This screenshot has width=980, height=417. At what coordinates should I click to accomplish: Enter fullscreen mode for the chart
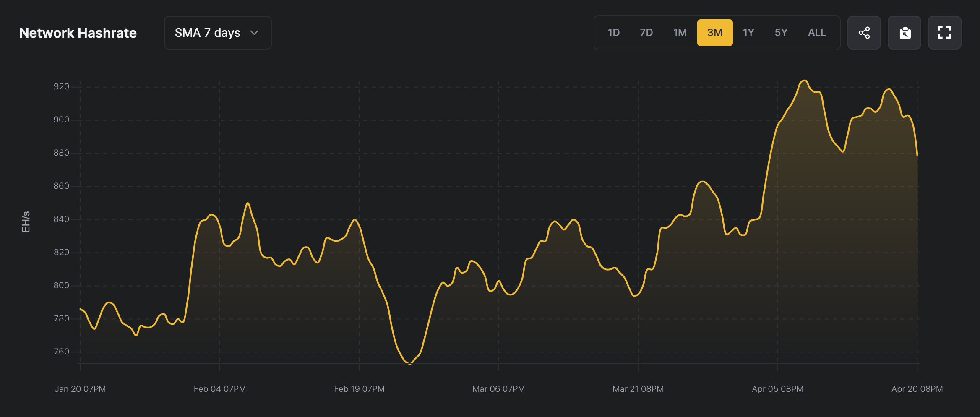(944, 33)
